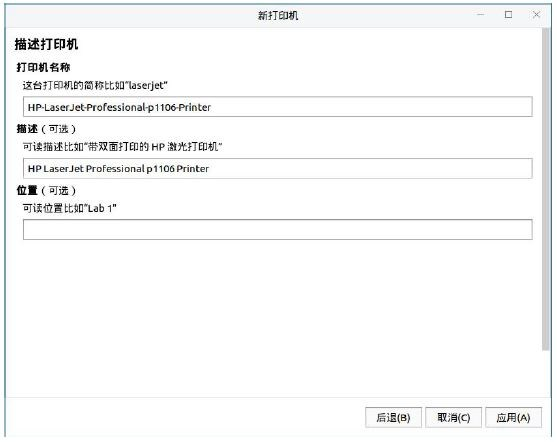Click the empty location input field

[x=277, y=230]
